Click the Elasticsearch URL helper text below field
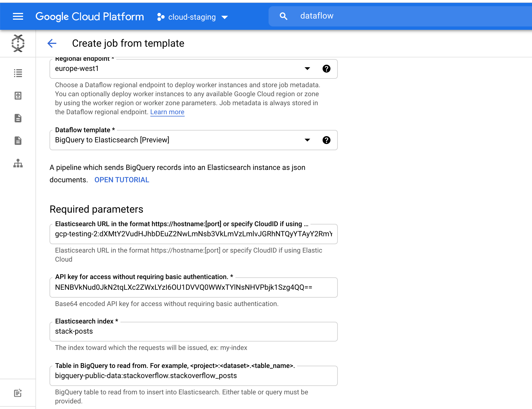532x409 pixels. click(189, 255)
